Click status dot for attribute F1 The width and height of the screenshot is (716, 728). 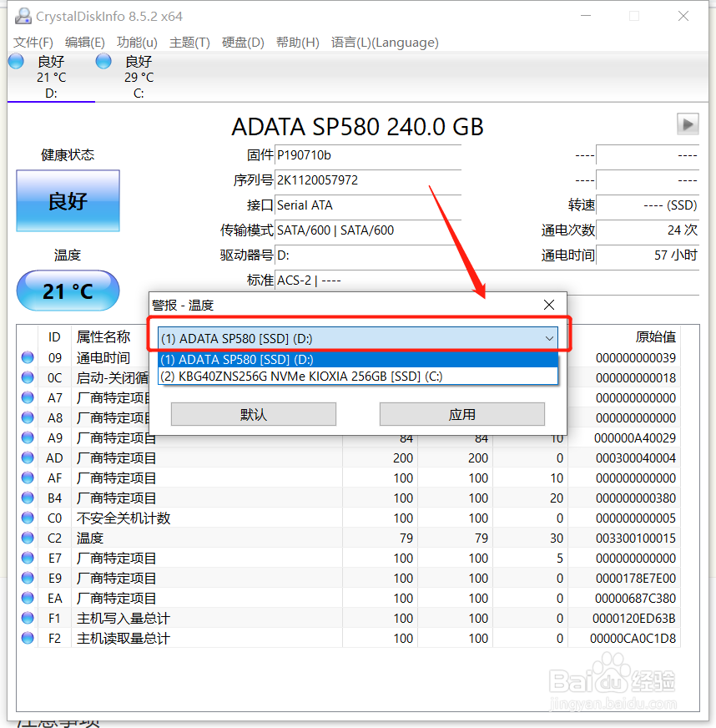28,618
